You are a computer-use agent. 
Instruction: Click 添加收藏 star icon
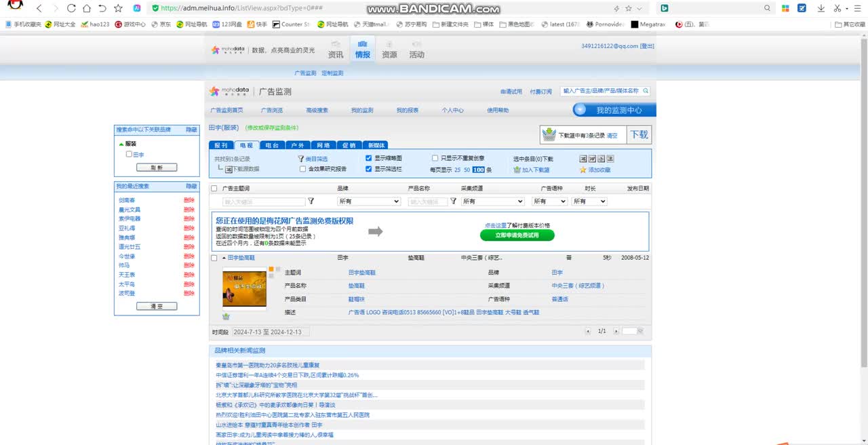click(x=583, y=170)
